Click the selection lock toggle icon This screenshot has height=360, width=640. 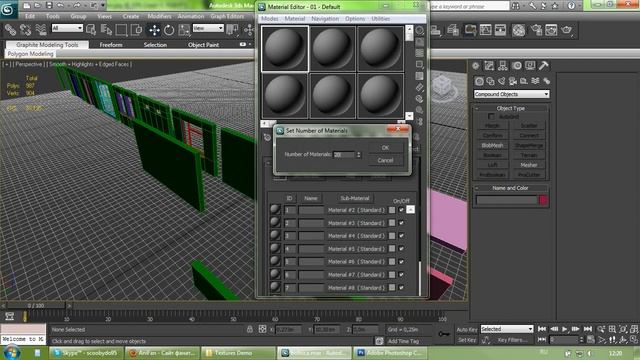(x=250, y=329)
